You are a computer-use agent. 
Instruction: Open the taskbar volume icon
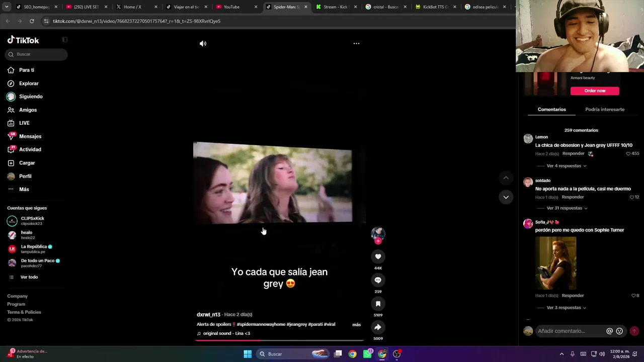coord(602,354)
